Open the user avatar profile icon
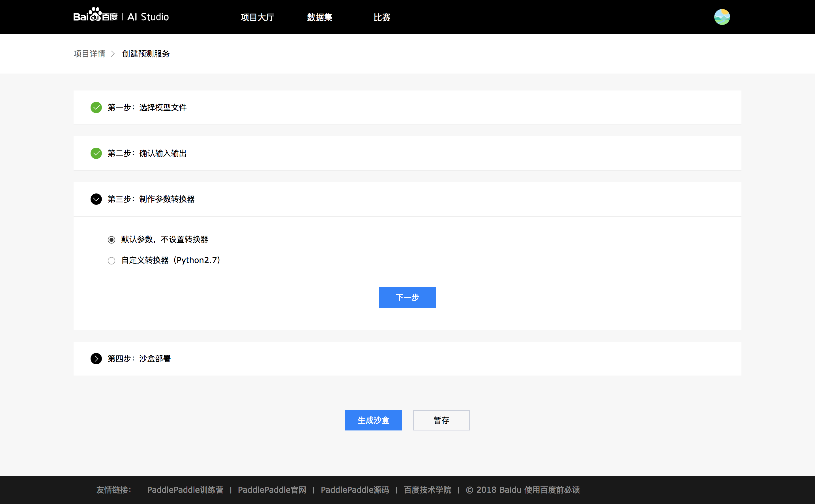This screenshot has height=504, width=815. [722, 17]
